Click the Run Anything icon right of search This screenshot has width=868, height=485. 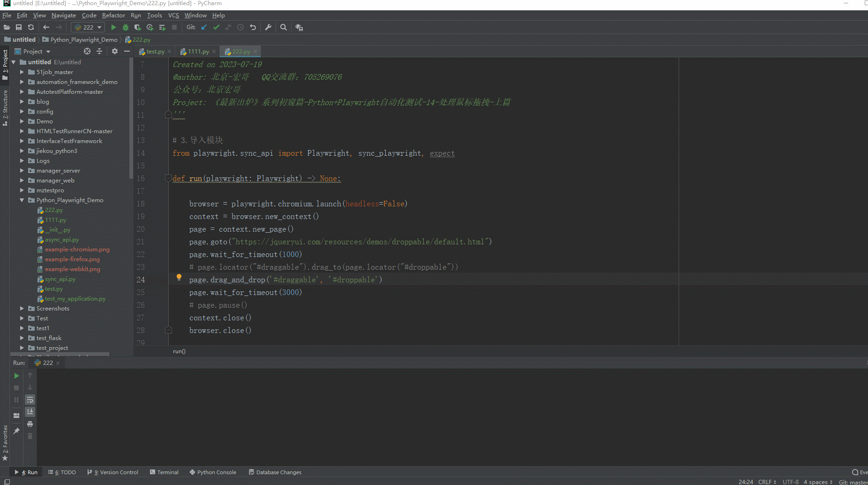click(x=299, y=27)
